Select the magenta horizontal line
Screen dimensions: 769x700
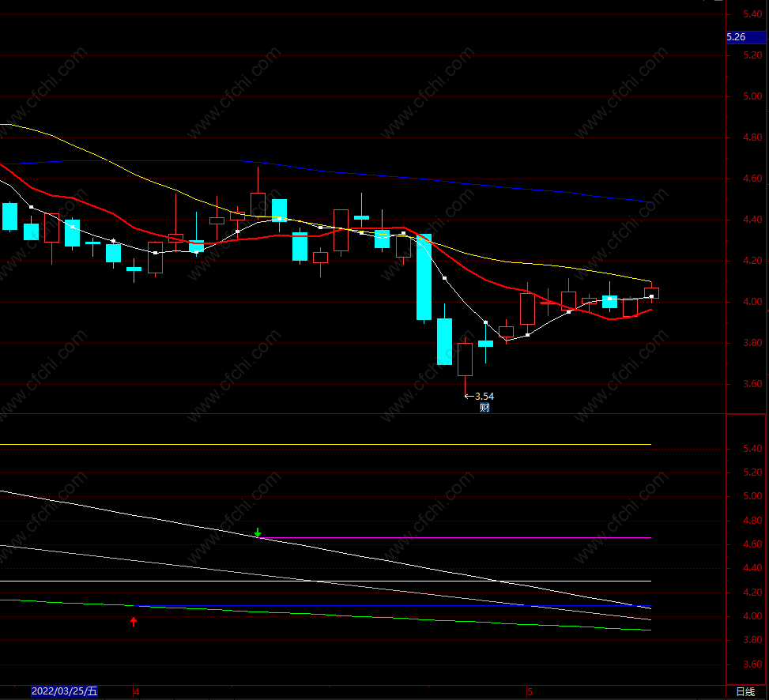tap(455, 538)
